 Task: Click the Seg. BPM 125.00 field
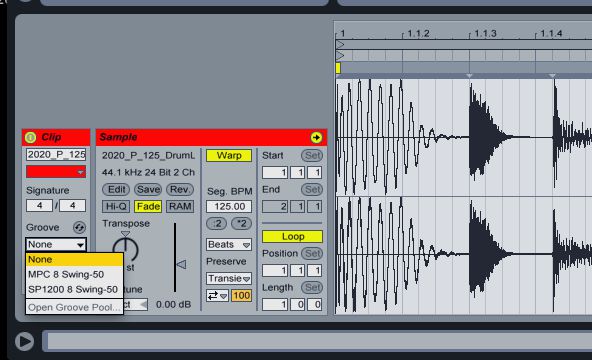coord(229,206)
